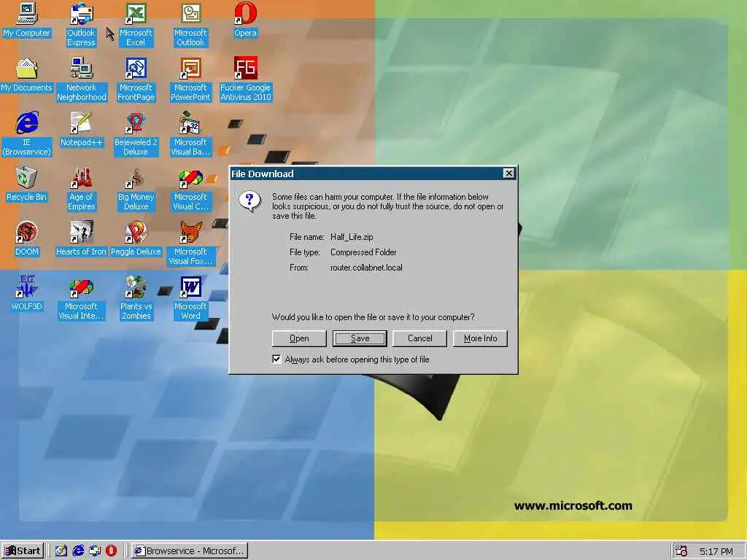The width and height of the screenshot is (747, 560).
Task: Click the Microsoft PowerPoint desktop icon
Action: point(190,79)
